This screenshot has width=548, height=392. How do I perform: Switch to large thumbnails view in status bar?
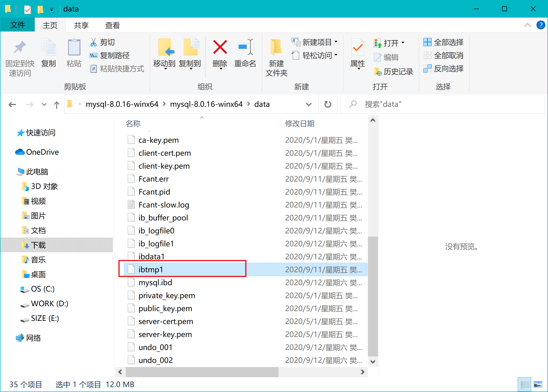tap(538, 384)
